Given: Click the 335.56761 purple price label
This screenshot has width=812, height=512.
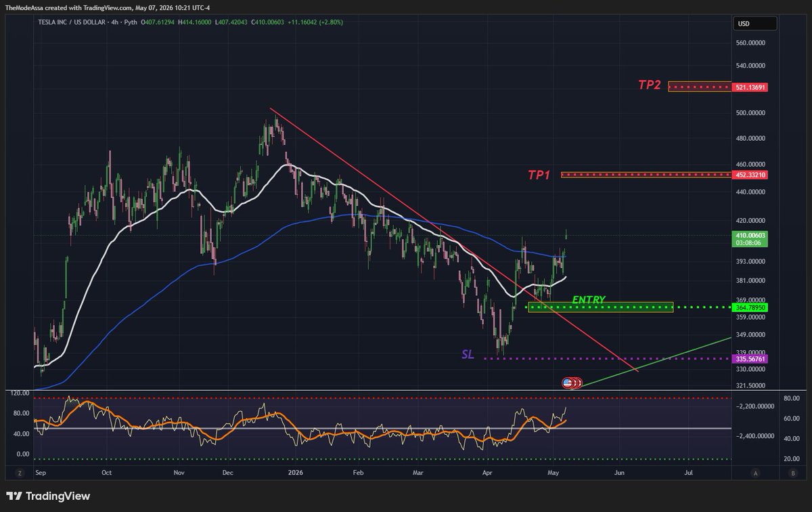Looking at the screenshot, I should point(750,359).
